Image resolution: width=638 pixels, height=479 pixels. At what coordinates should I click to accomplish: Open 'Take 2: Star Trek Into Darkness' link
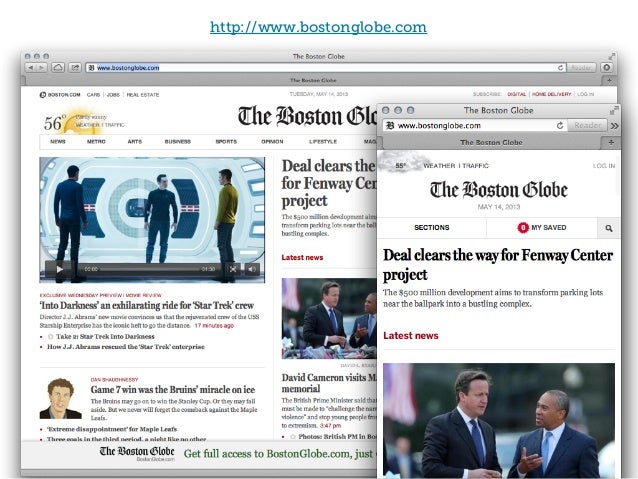[x=105, y=337]
